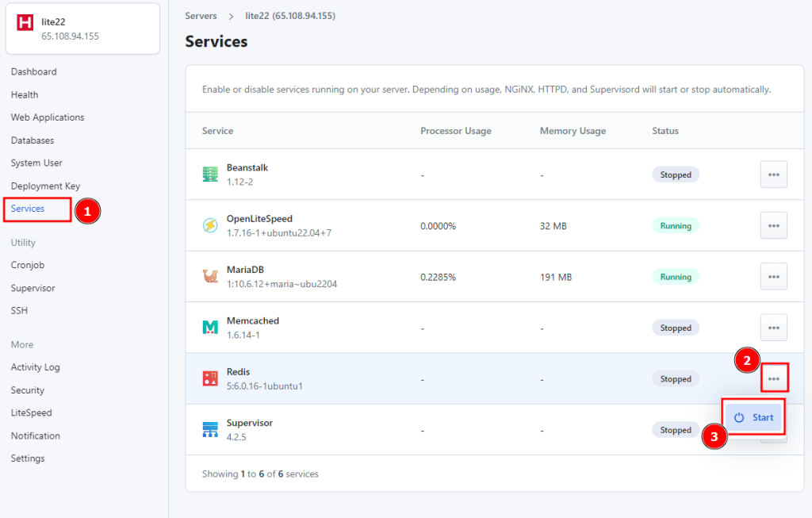This screenshot has height=518, width=812.
Task: Click the MariaDB seal icon
Action: [x=210, y=276]
